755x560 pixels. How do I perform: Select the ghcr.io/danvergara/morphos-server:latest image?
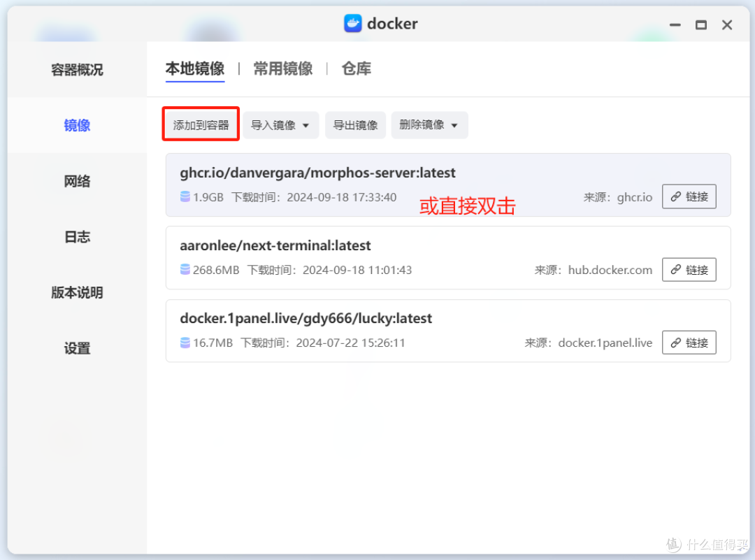coord(448,185)
